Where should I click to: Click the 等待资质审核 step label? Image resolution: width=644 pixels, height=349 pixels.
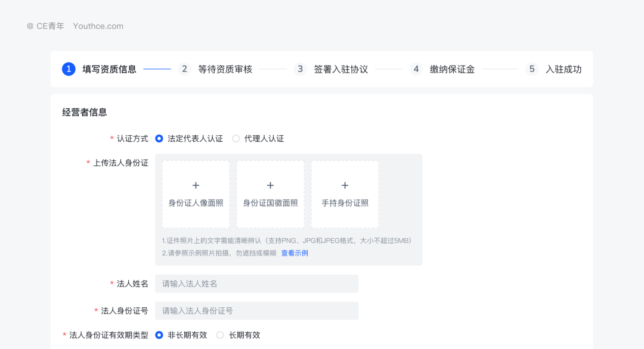225,69
